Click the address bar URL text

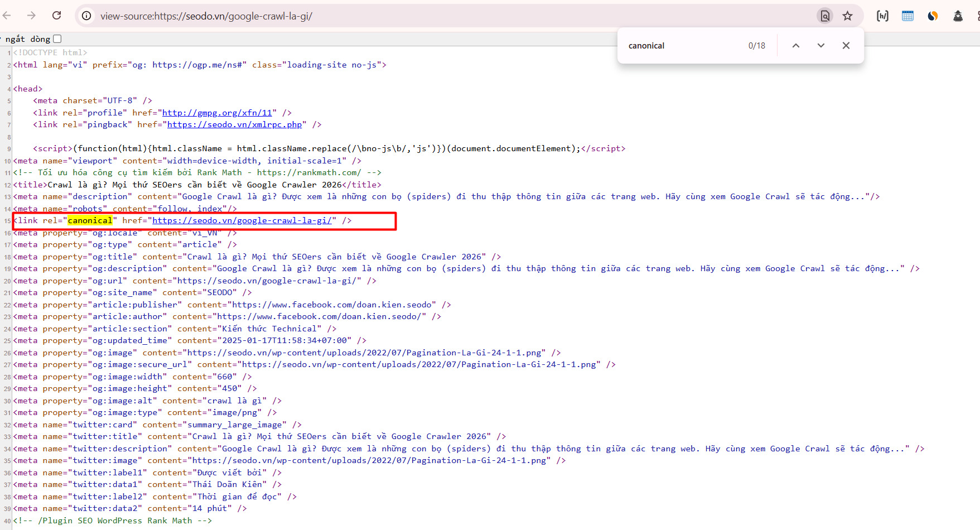point(206,16)
